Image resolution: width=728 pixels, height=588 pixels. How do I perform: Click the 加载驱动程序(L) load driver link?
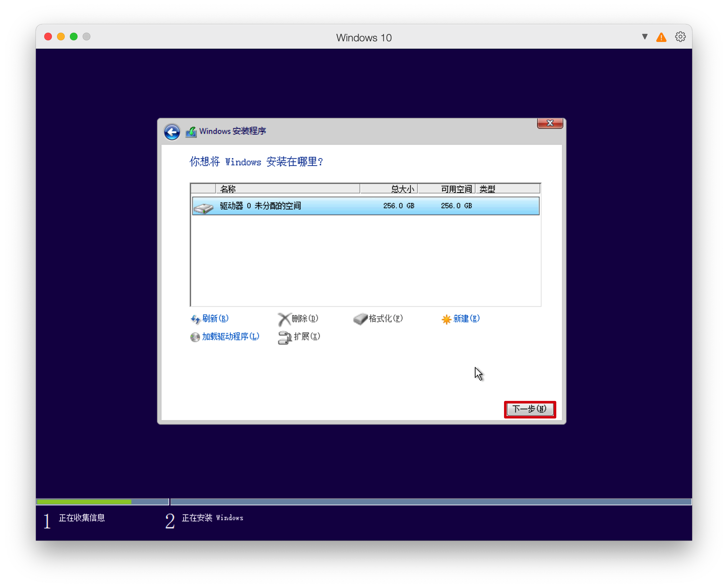click(230, 336)
